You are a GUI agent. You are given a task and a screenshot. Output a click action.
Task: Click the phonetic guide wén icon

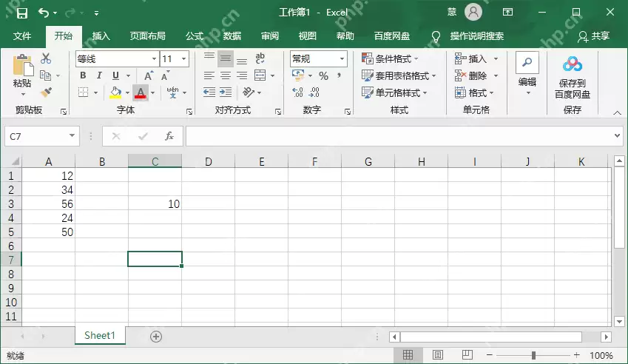click(x=172, y=92)
